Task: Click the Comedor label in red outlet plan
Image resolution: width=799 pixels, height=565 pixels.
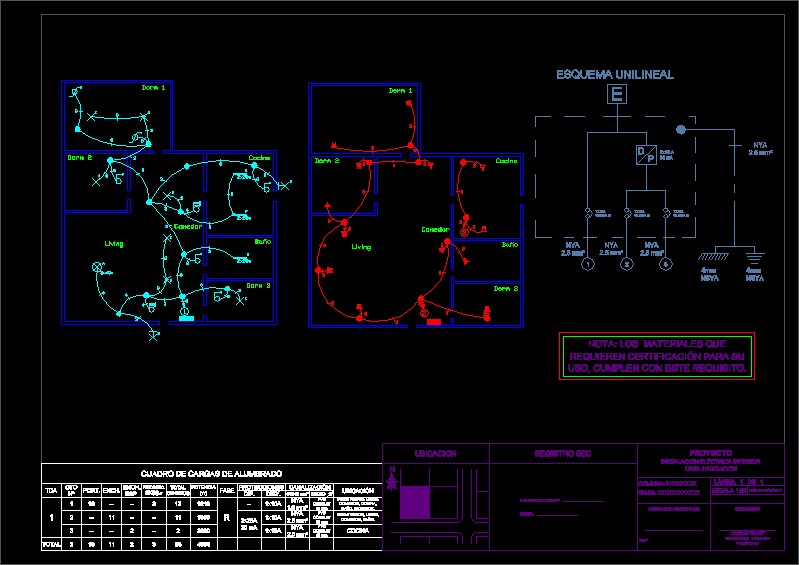Action: tap(435, 229)
